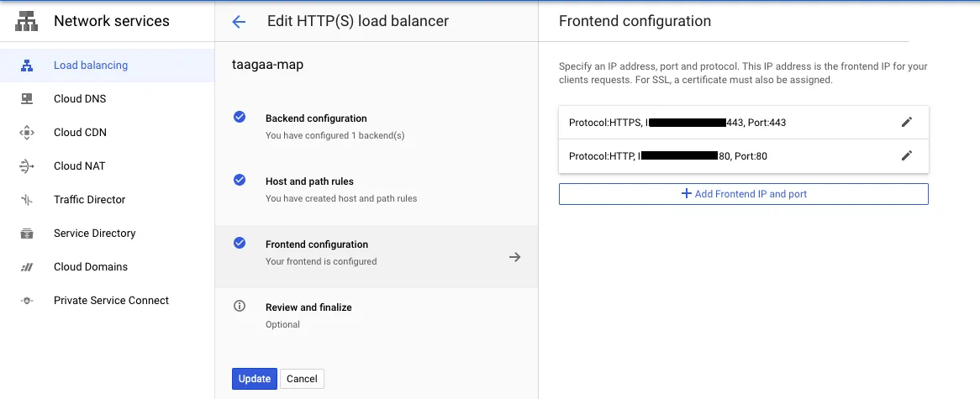
Task: Click the Network services header icon
Action: [27, 22]
